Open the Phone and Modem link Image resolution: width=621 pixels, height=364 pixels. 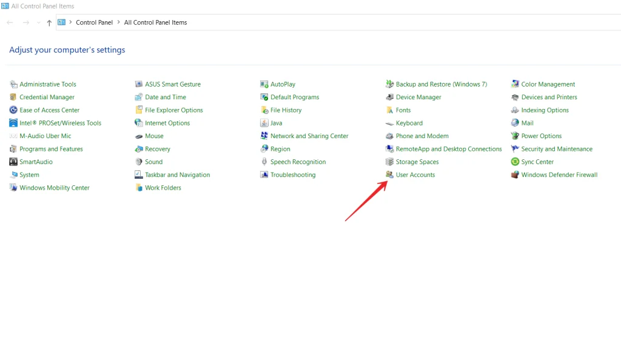422,136
